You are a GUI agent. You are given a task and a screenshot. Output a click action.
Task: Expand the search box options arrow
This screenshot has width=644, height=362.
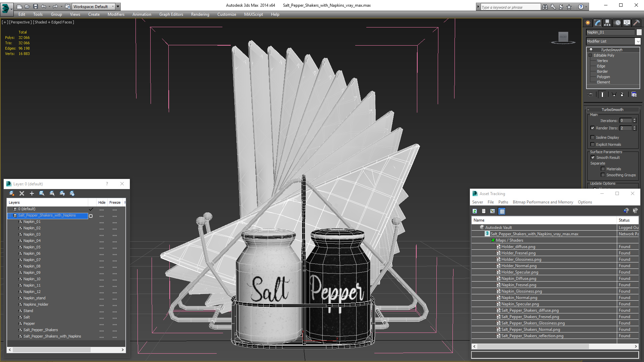(x=478, y=7)
